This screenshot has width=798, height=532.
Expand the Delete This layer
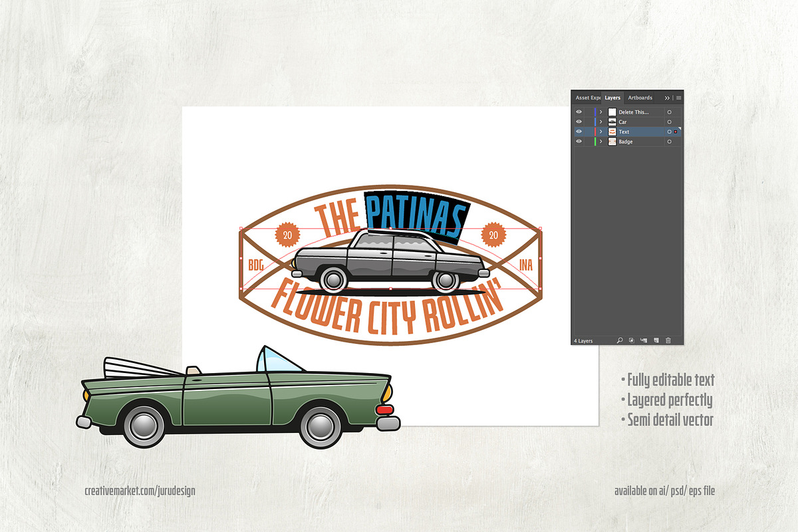(600, 112)
